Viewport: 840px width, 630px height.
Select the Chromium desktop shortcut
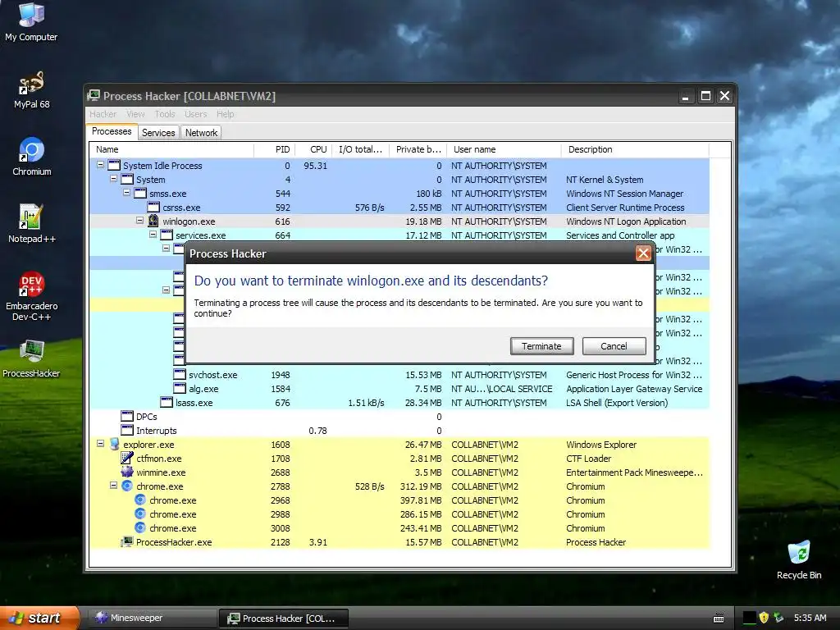(x=32, y=157)
